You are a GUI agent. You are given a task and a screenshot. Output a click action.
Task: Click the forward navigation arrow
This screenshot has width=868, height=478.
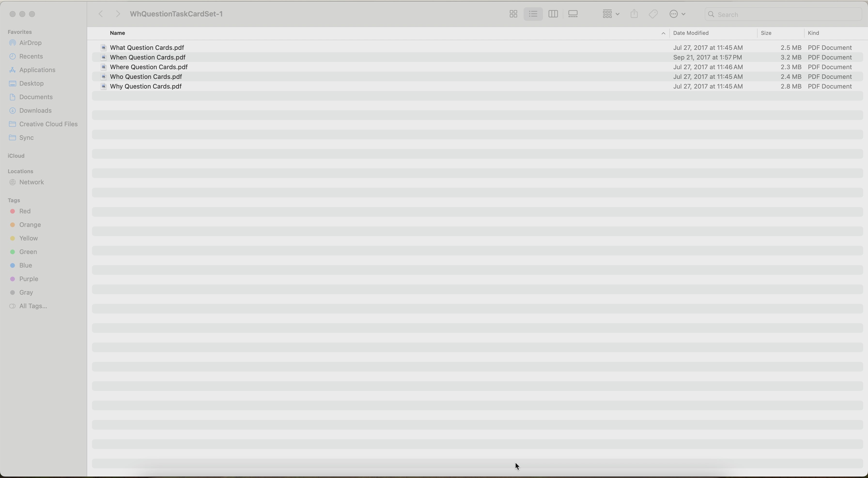coord(118,14)
